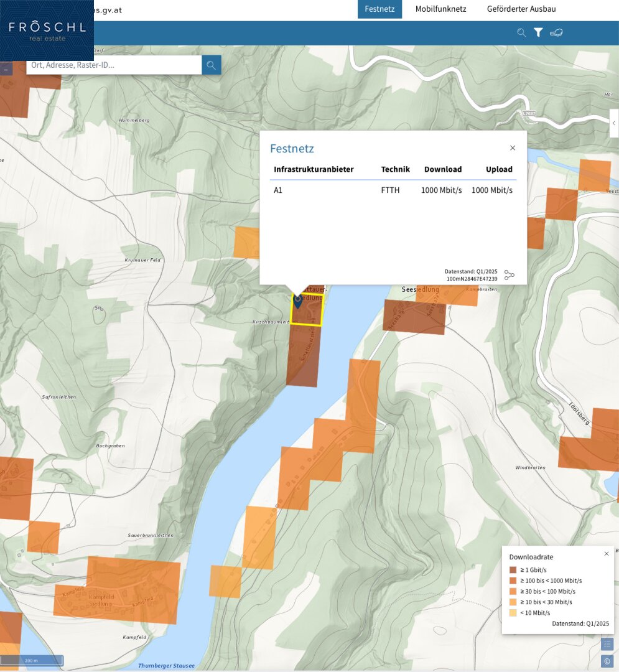Click the ≥ 1 Gbit/s legend swatch
Screen dimensions: 619x672
click(513, 570)
